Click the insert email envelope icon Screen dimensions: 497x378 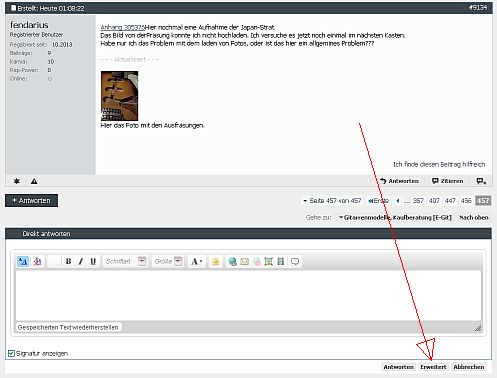[x=245, y=262]
